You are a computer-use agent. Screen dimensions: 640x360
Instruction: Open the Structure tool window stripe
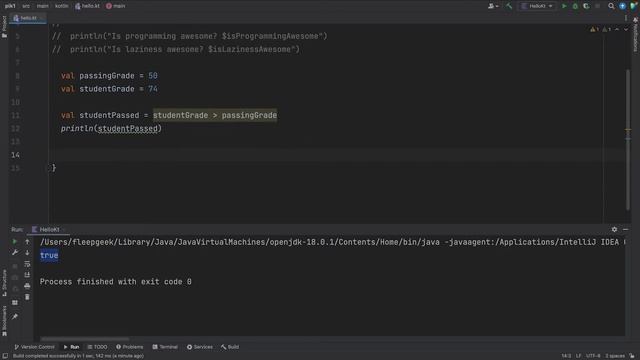point(4,282)
